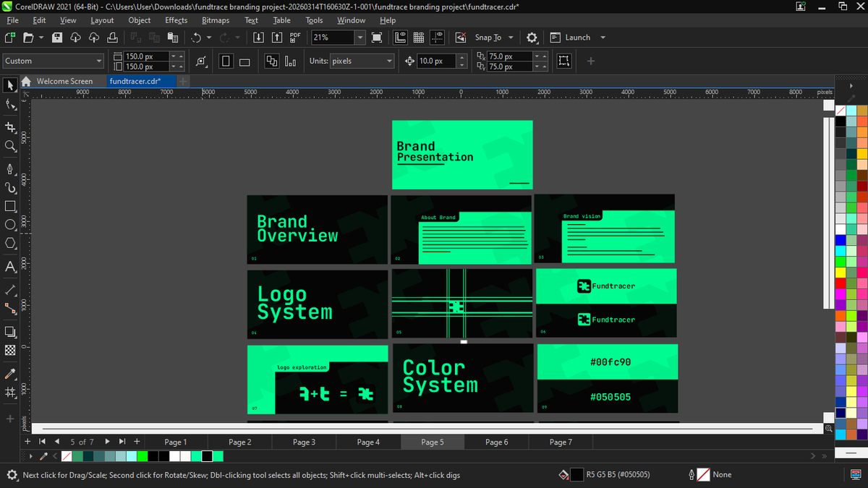Select the Polygon tool
This screenshot has width=868, height=488.
(10, 244)
